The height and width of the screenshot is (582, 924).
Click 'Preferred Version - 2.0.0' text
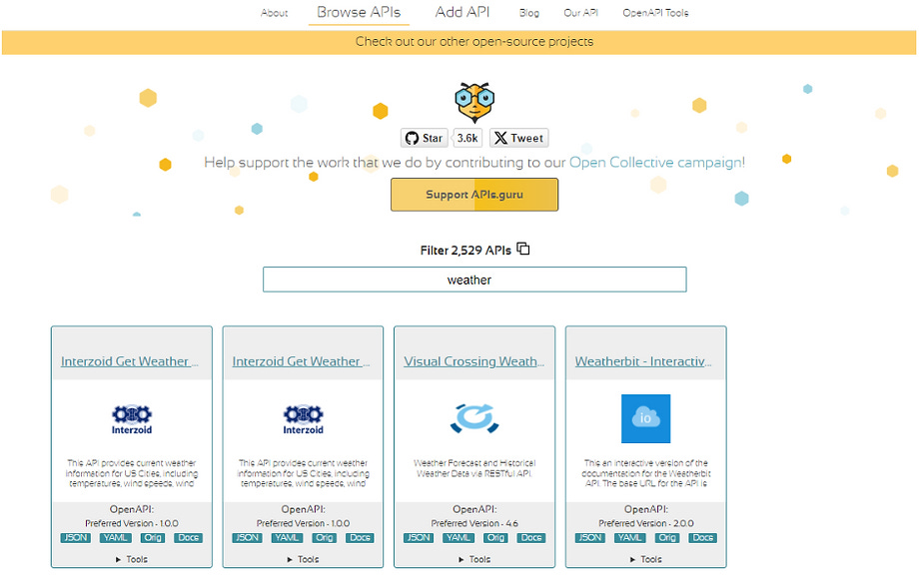point(646,523)
